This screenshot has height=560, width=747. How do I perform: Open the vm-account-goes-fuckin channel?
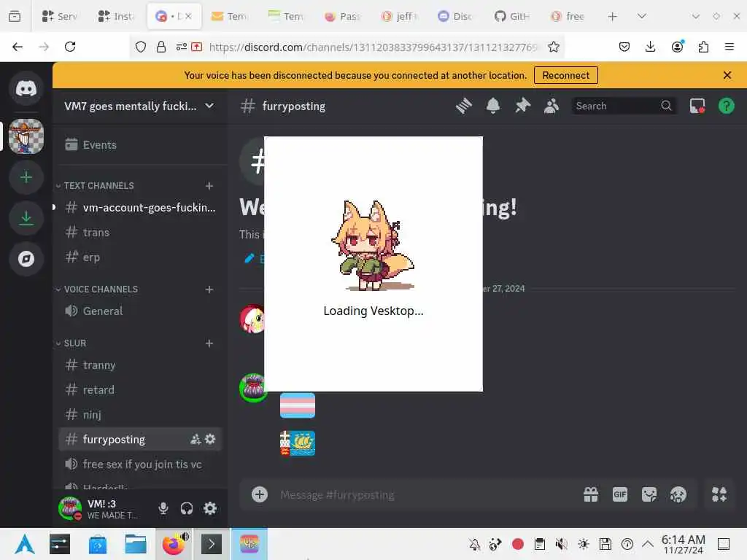coord(140,208)
